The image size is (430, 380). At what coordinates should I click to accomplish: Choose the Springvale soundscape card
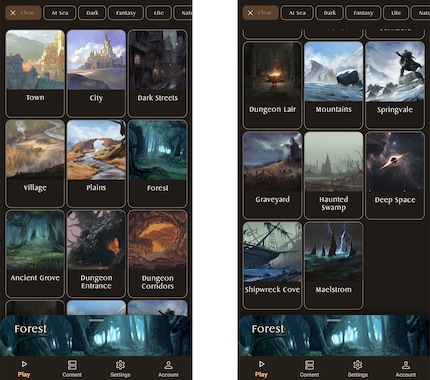pos(395,85)
